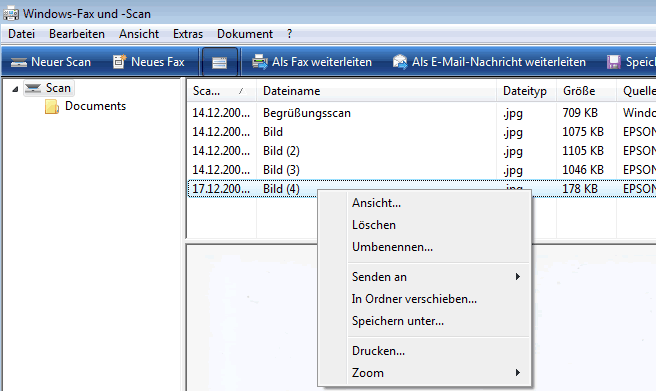Click Als Fax weiterleiten button label
The width and height of the screenshot is (656, 391).
[322, 62]
